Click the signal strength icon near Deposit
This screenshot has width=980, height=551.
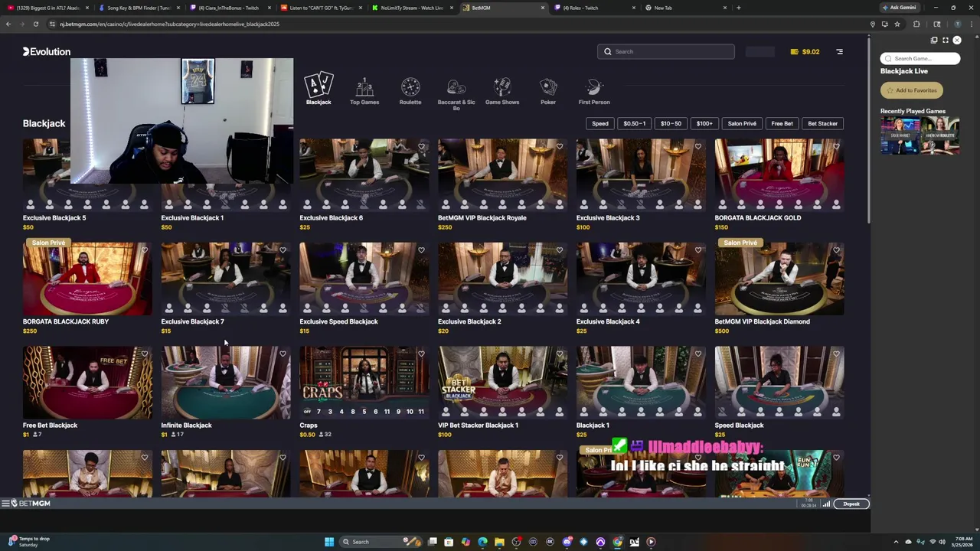click(x=826, y=504)
